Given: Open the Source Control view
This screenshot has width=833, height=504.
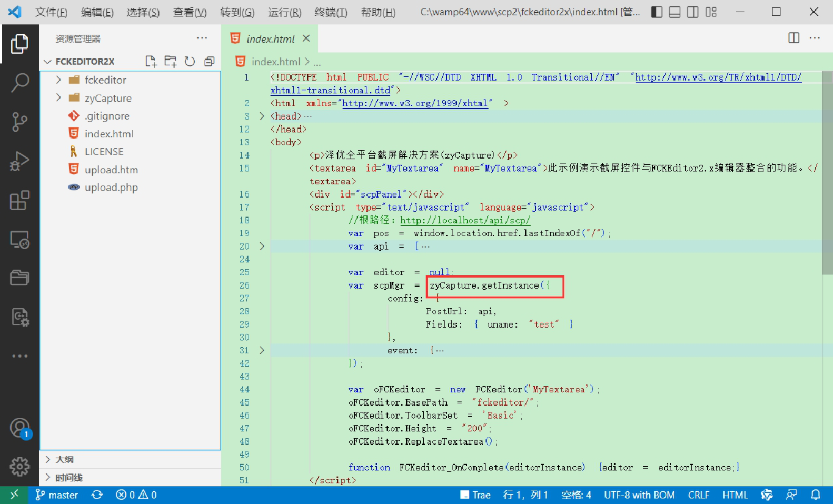Looking at the screenshot, I should pos(20,122).
